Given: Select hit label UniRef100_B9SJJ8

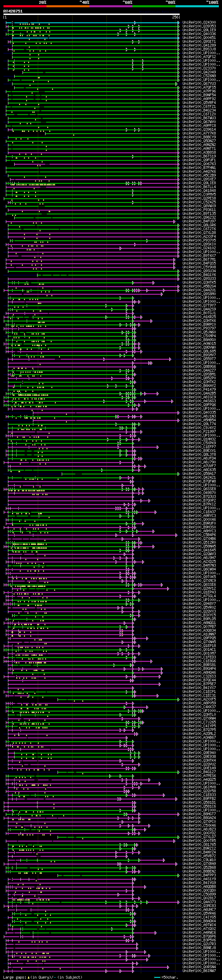Looking at the screenshot, I should [x=199, y=49].
